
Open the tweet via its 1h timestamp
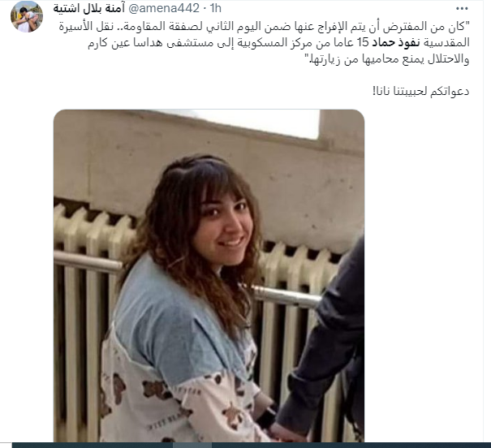tap(215, 8)
